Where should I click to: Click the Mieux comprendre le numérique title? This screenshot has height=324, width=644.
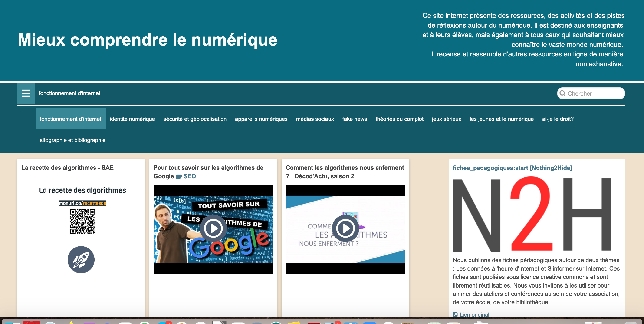(148, 40)
